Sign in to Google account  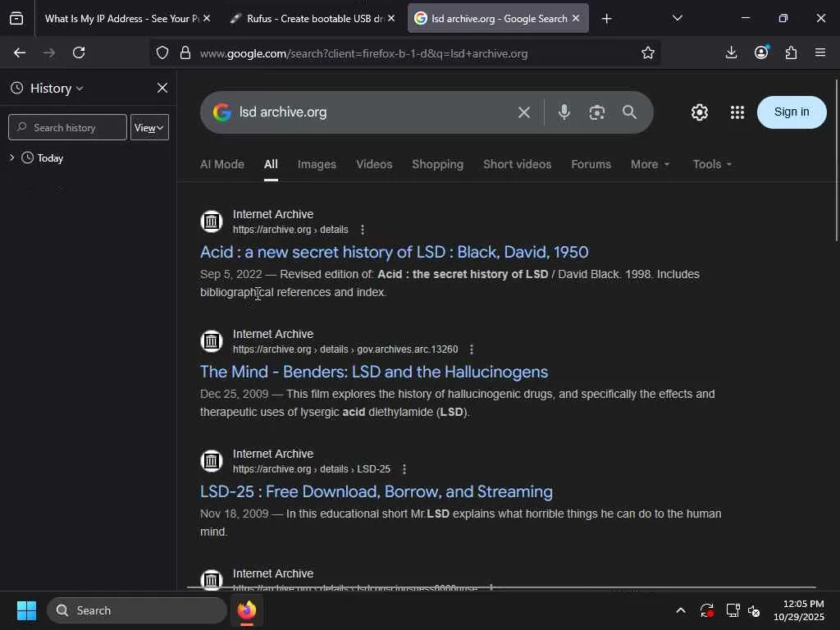tap(792, 112)
